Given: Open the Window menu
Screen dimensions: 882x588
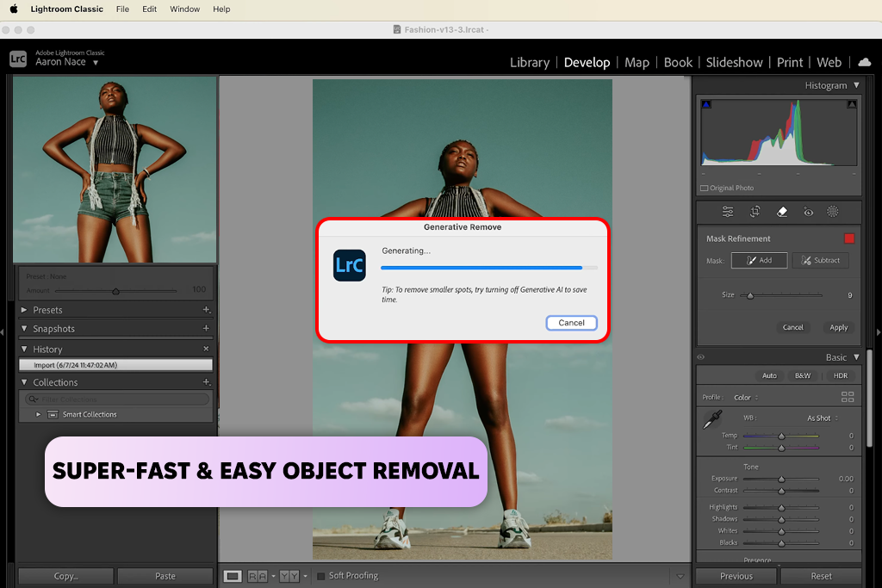Looking at the screenshot, I should 184,9.
